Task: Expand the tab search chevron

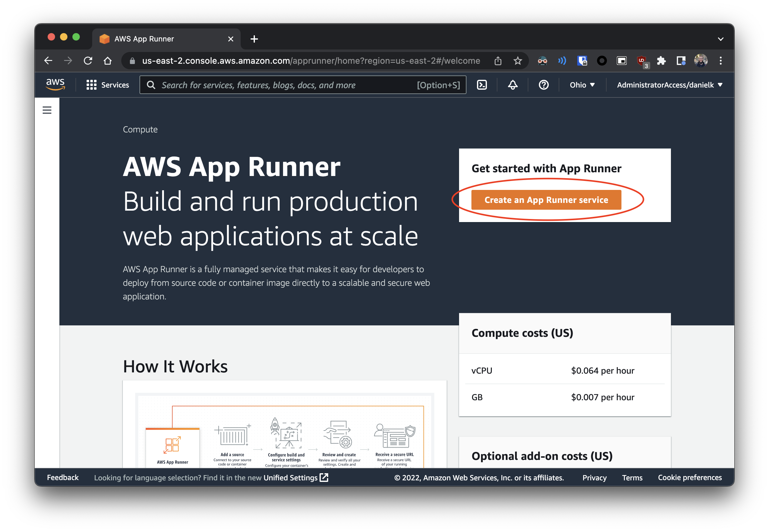Action: coord(720,39)
